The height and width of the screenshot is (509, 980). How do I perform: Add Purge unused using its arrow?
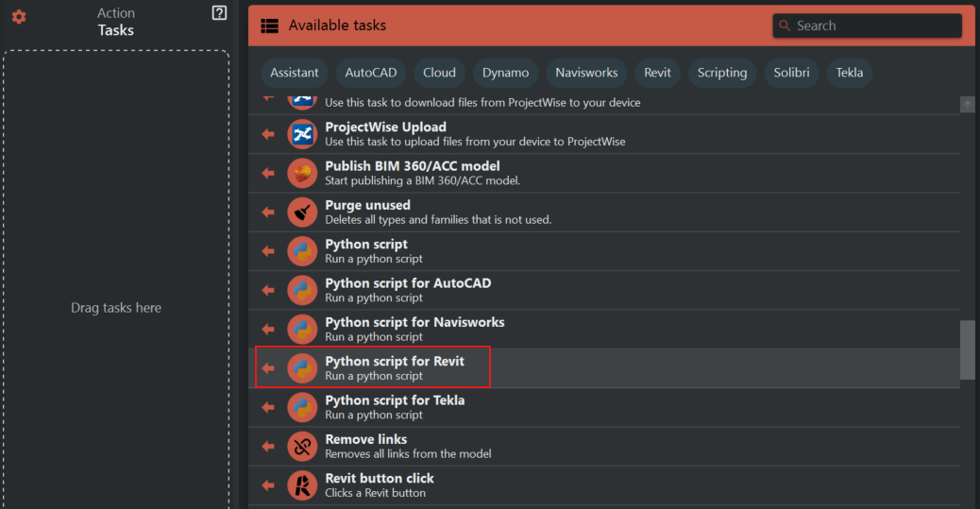pos(268,212)
